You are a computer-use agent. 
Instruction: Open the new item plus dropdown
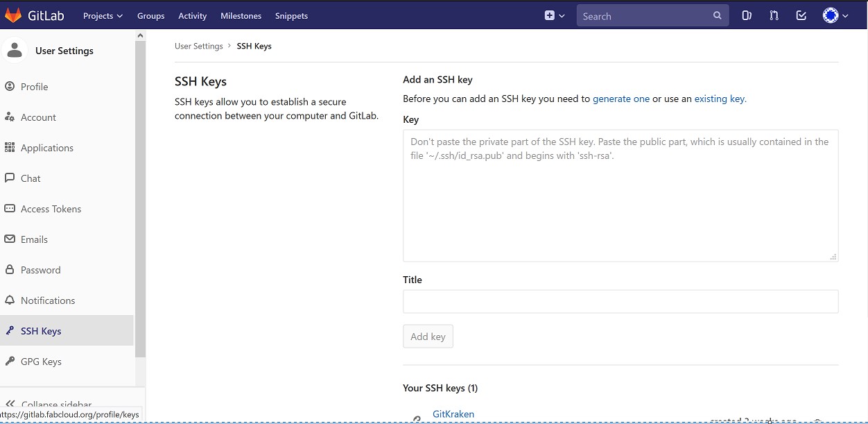click(555, 15)
